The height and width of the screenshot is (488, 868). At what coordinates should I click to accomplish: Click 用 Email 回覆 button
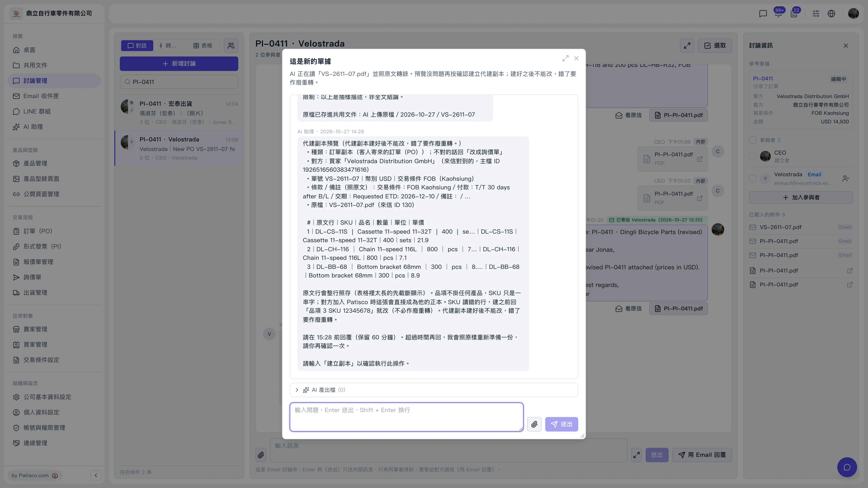(x=702, y=455)
